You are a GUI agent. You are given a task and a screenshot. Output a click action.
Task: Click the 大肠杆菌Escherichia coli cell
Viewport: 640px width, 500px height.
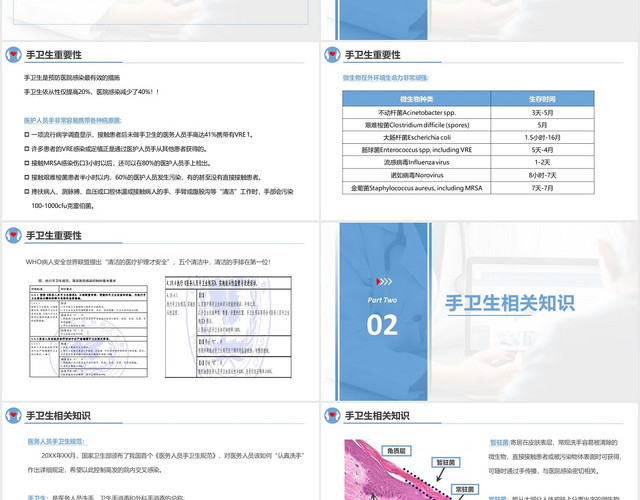click(416, 137)
